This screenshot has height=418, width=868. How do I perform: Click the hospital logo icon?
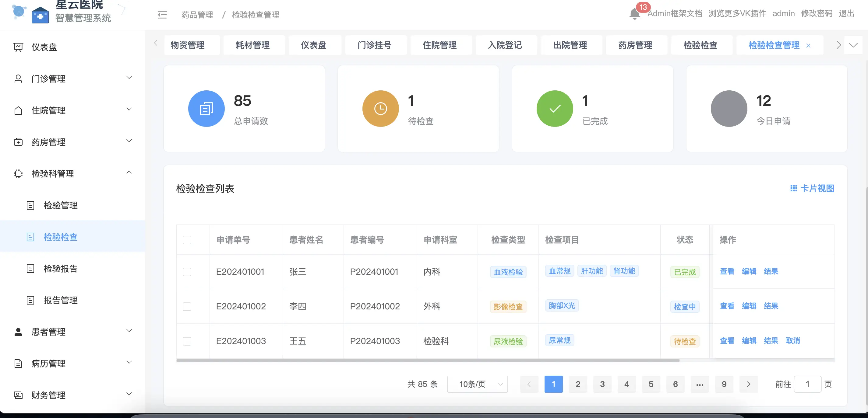40,15
